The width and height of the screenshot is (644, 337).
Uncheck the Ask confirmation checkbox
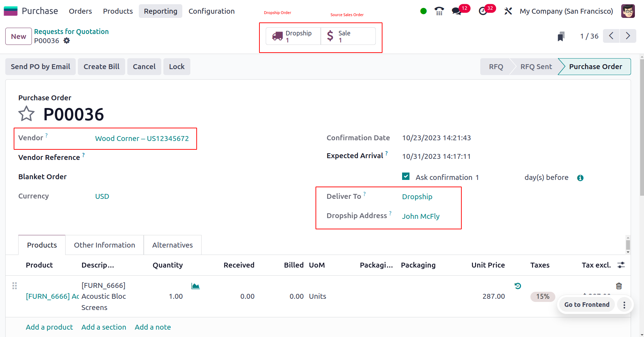point(406,176)
